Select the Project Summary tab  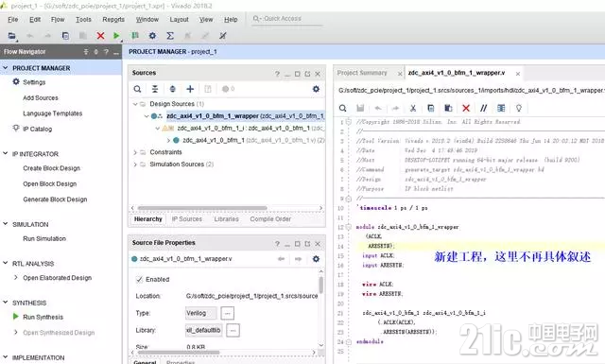362,73
